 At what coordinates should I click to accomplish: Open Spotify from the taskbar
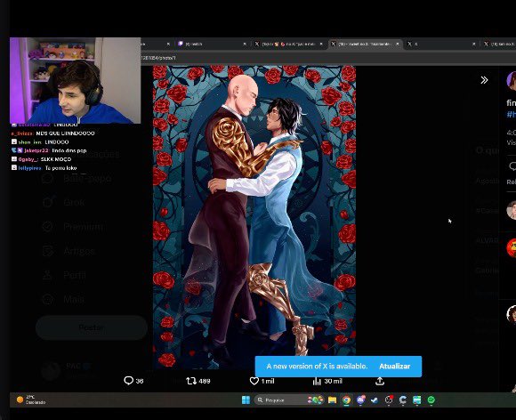(431, 400)
